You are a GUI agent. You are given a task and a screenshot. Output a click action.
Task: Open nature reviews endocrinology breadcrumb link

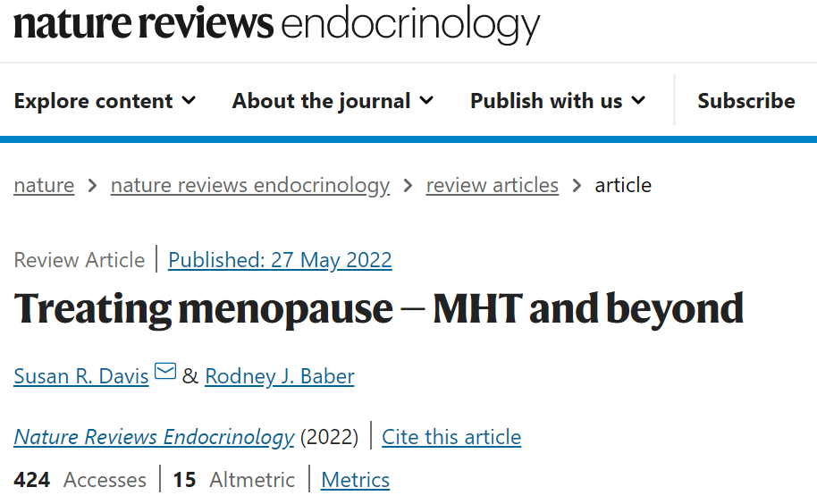250,185
